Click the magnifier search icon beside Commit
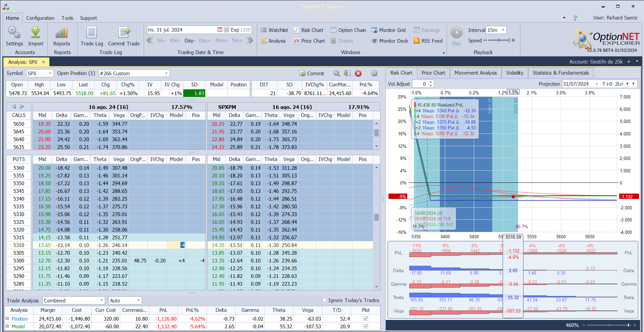This screenshot has width=644, height=332. [x=336, y=73]
